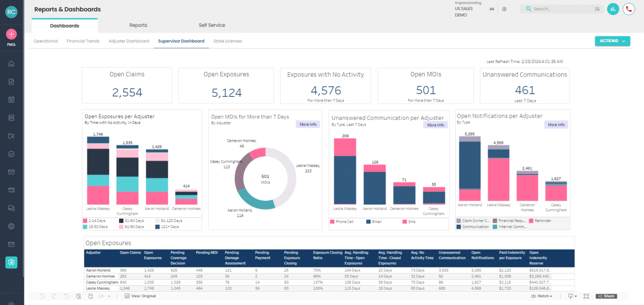This screenshot has width=644, height=305.
Task: Toggle fullscreen from the bottom-right toolbar
Action: pos(586,296)
